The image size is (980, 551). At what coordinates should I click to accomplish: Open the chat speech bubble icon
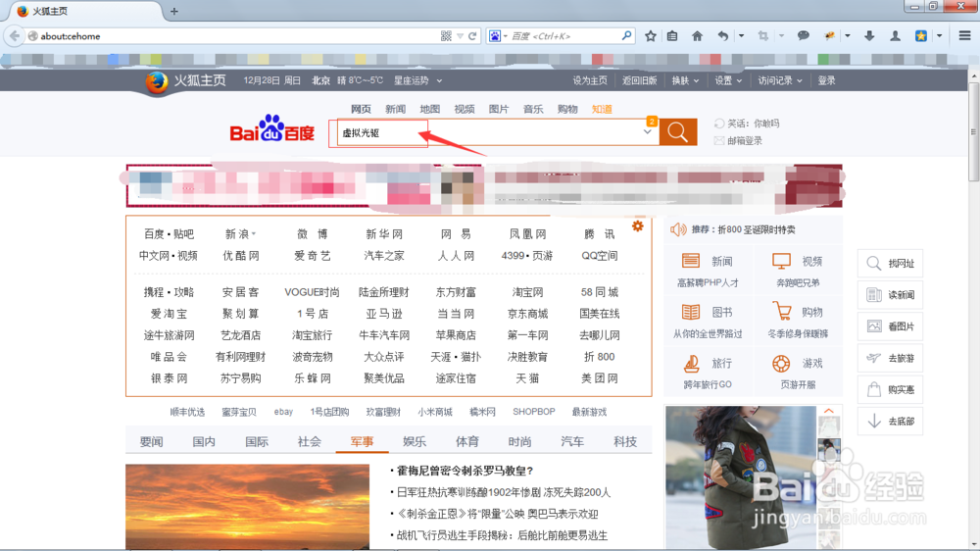[x=804, y=36]
